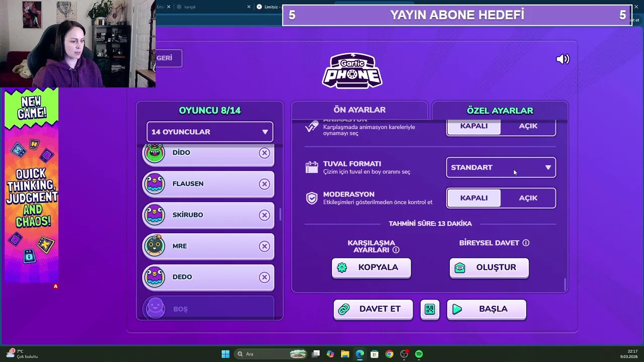Click the Tahmini Süre: 13 Dakika text

430,224
